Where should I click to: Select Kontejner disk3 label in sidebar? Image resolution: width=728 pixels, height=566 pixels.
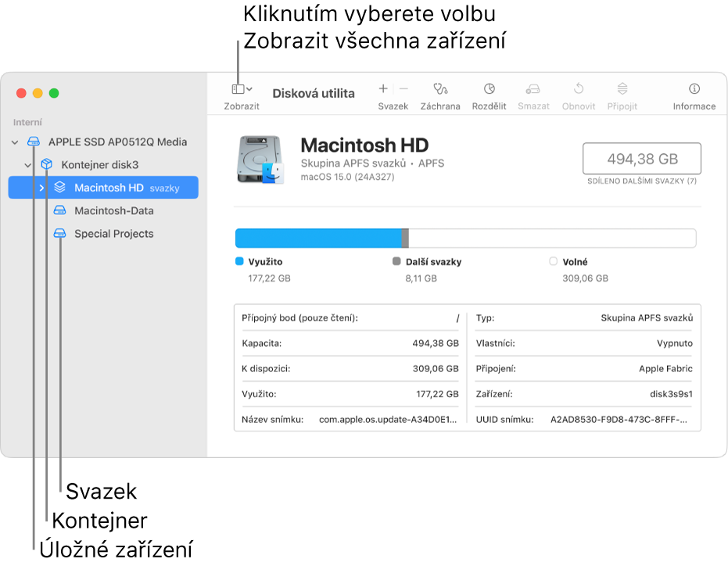(100, 165)
